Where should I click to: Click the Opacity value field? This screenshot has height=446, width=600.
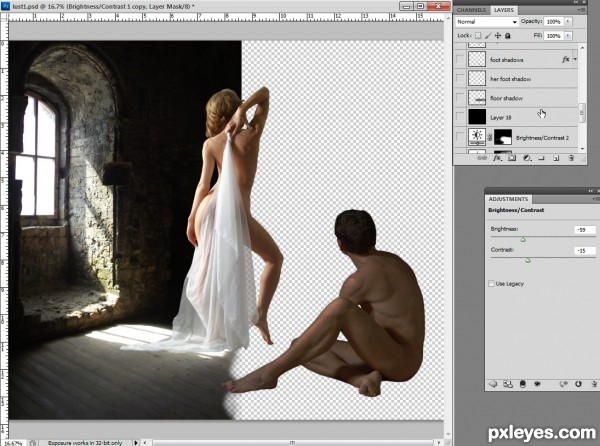click(553, 22)
